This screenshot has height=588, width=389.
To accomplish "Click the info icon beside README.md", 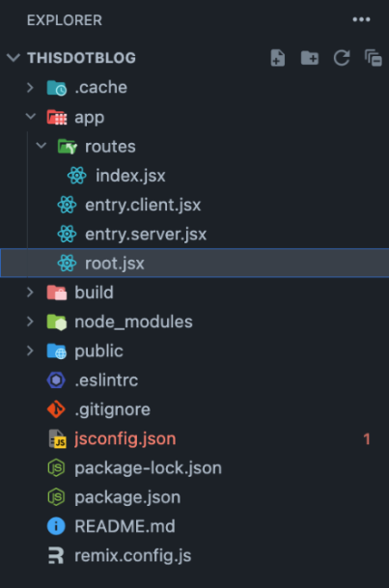I will [x=56, y=526].
